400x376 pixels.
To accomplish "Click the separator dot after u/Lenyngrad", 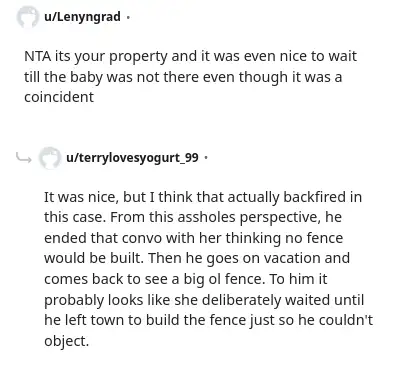I will [128, 17].
